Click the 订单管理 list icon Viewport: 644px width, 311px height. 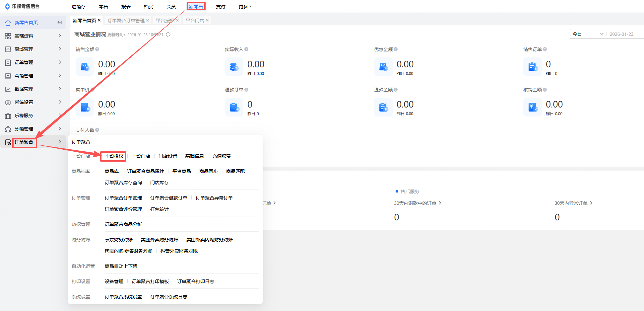tap(8, 62)
